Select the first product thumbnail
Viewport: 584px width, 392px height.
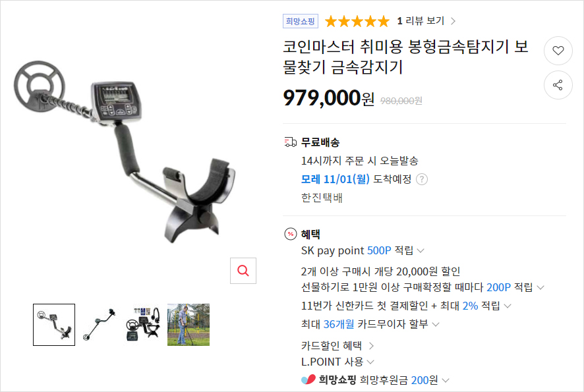54,325
